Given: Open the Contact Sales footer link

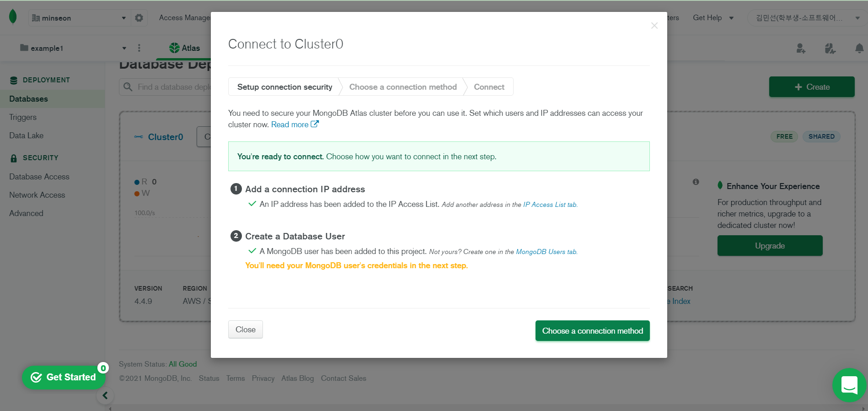Looking at the screenshot, I should pos(343,379).
